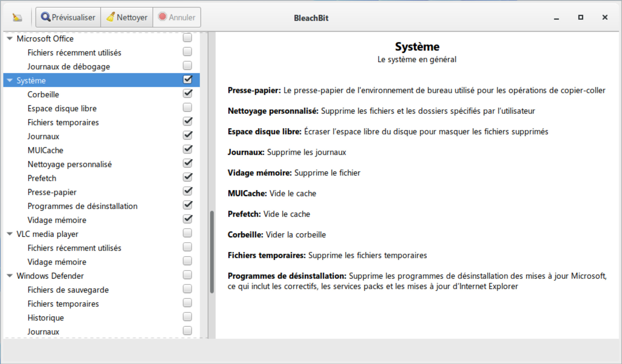Collapse the Windows Defender group
622x364 pixels.
(10, 276)
